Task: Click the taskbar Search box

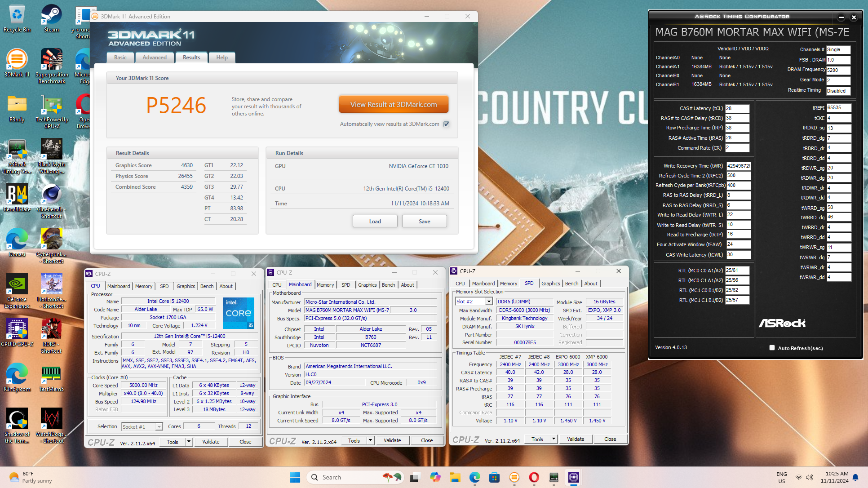Action: 355,477
